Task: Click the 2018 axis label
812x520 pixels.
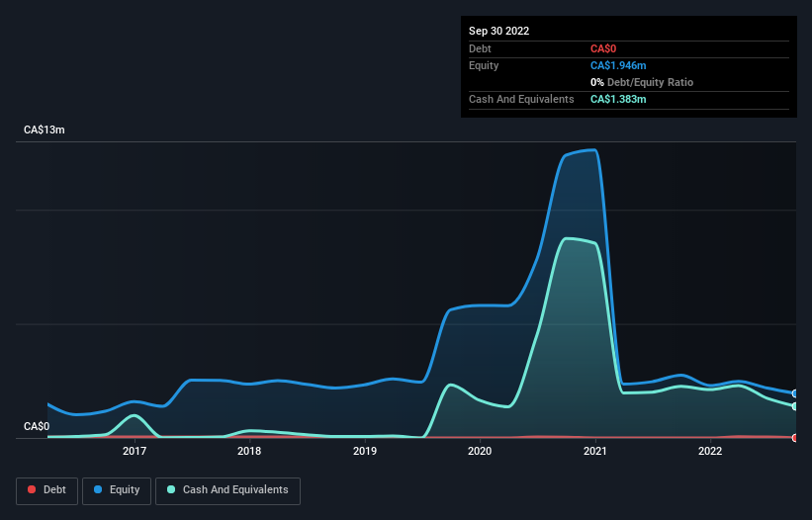Action: pos(249,451)
